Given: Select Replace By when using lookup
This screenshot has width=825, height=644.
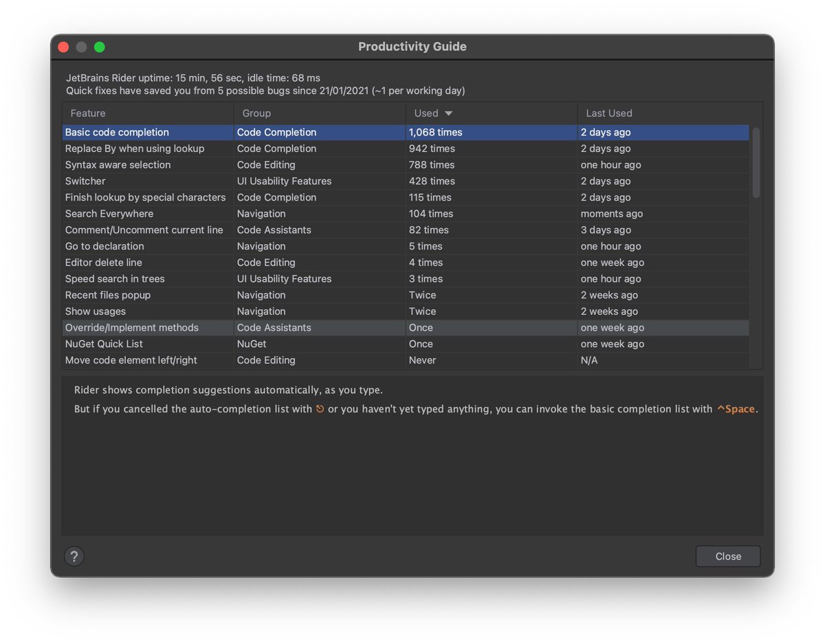Looking at the screenshot, I should 406,148.
